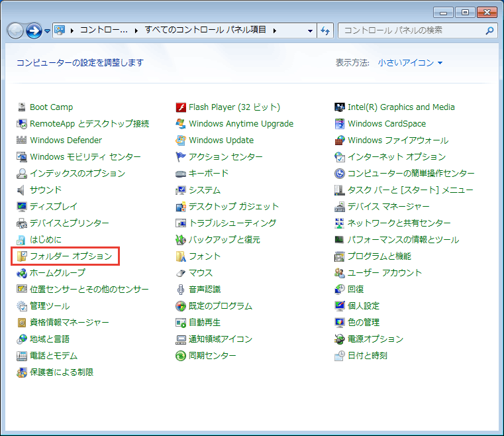This screenshot has width=504, height=436.
Task: Click the Forward navigation button
Action: 34,31
